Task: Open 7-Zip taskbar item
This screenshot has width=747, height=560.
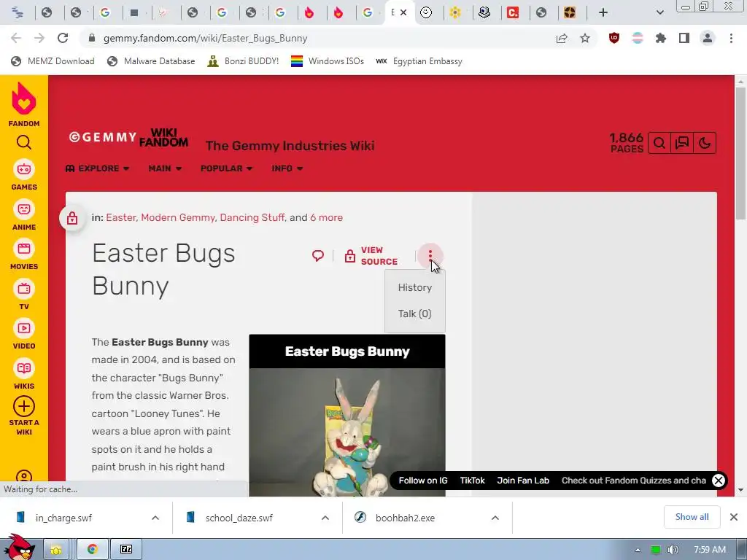Action: click(125, 550)
